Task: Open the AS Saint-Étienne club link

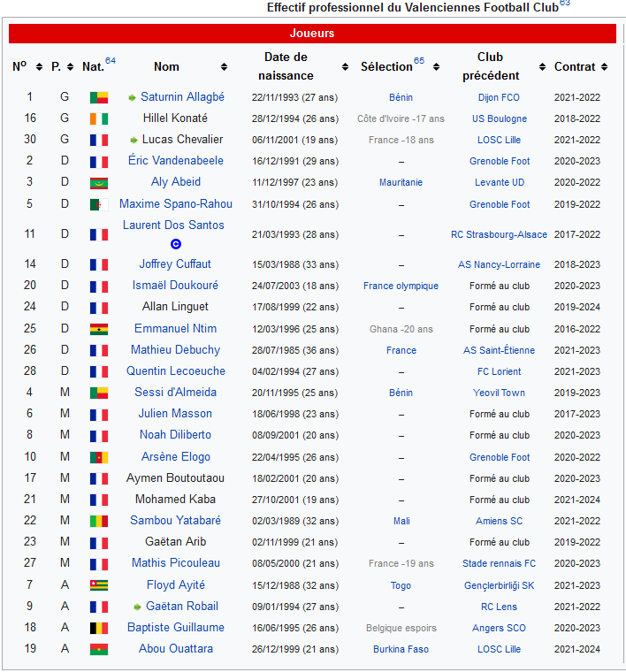Action: pos(500,350)
